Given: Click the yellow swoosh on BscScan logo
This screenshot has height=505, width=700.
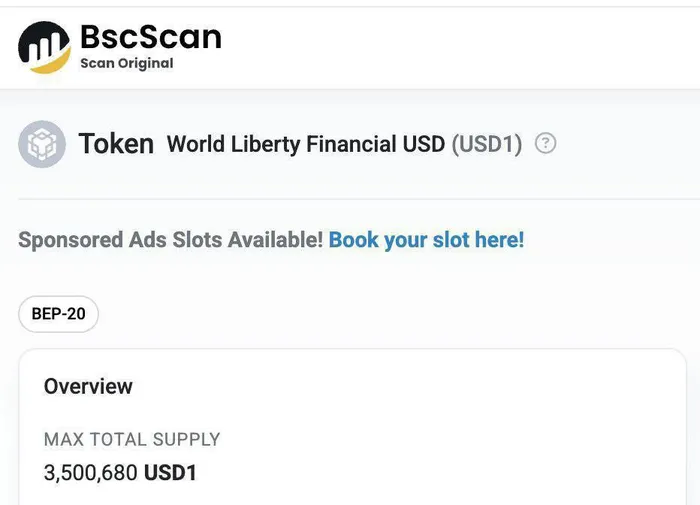Looking at the screenshot, I should [x=51, y=63].
